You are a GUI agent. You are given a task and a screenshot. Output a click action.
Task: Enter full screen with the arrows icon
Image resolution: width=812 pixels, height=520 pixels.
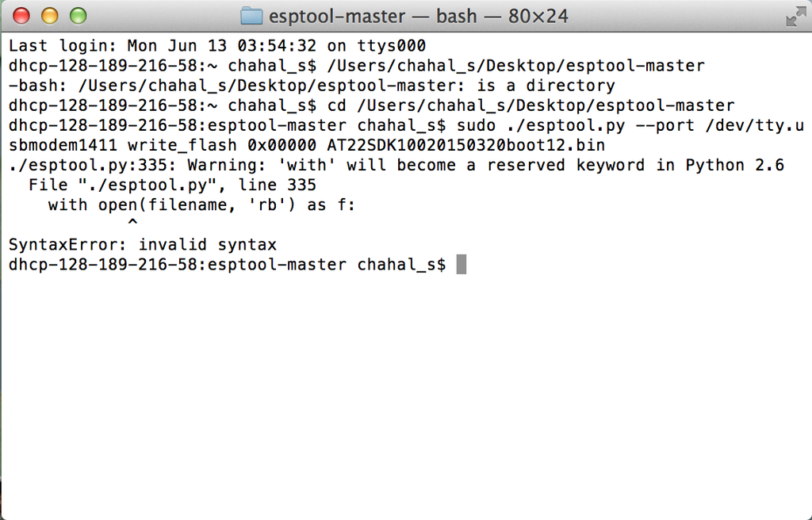[x=795, y=16]
